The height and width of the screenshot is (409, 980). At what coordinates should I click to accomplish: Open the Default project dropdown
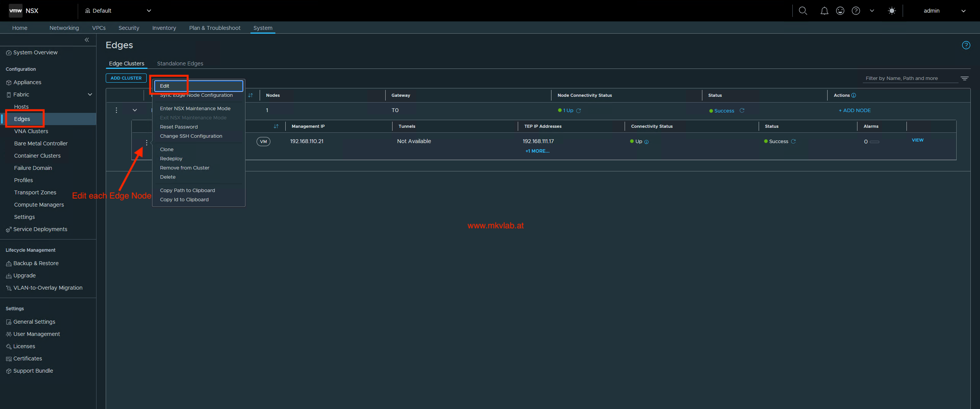pyautogui.click(x=118, y=11)
